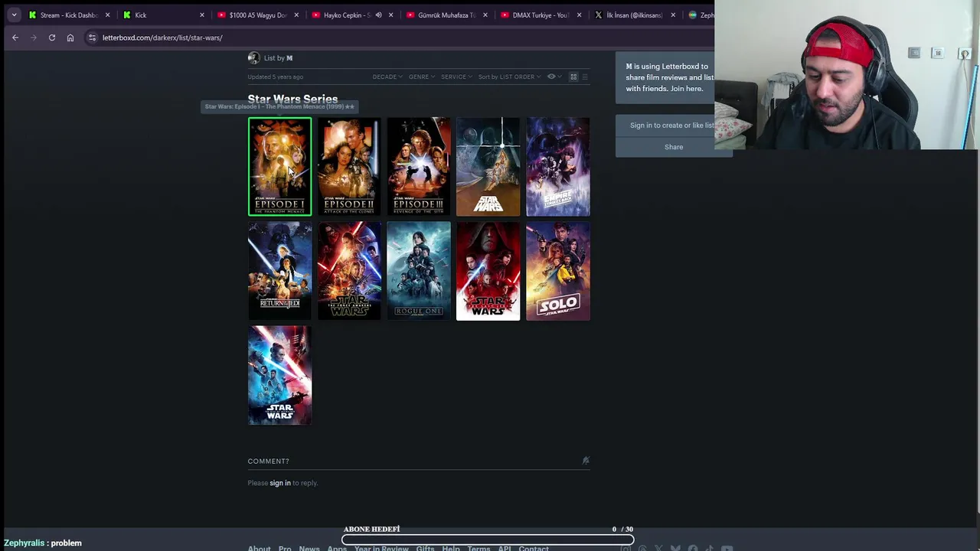Image resolution: width=980 pixels, height=551 pixels.
Task: Open Rogue One poster
Action: pyautogui.click(x=419, y=271)
